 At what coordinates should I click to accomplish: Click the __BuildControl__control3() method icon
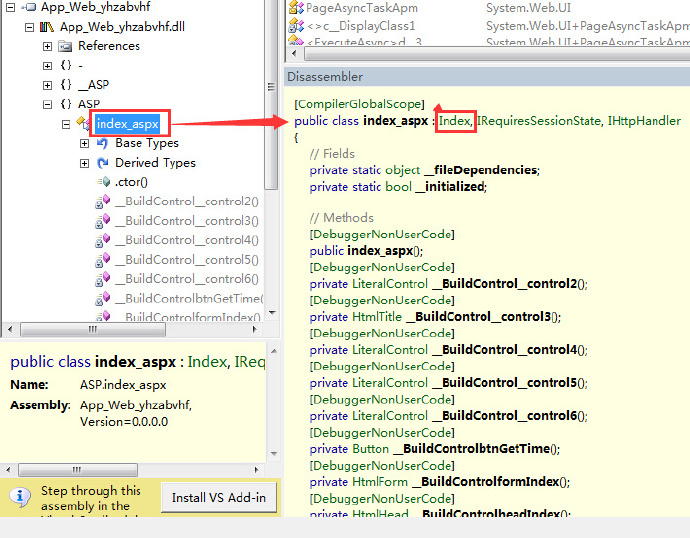tap(103, 221)
